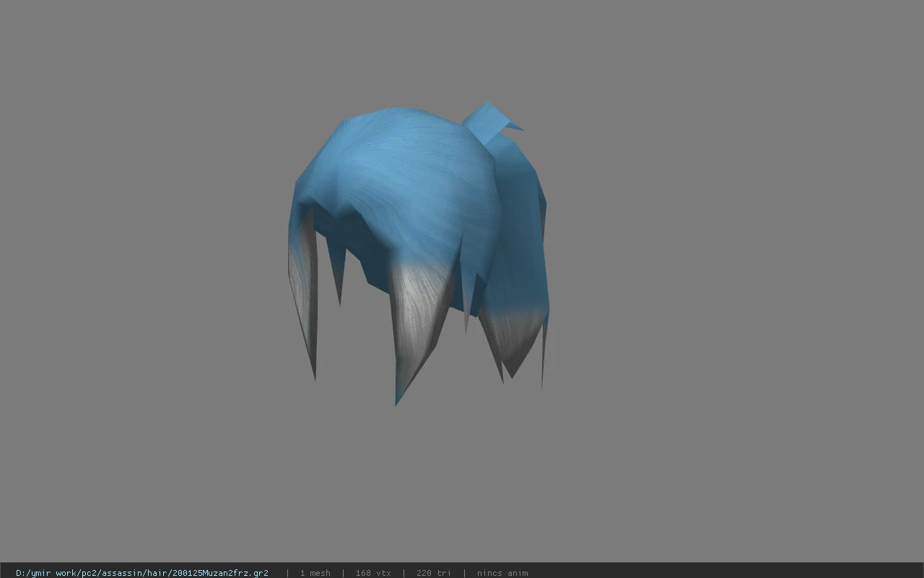Click the "168 vtx" vertex count

(x=373, y=573)
